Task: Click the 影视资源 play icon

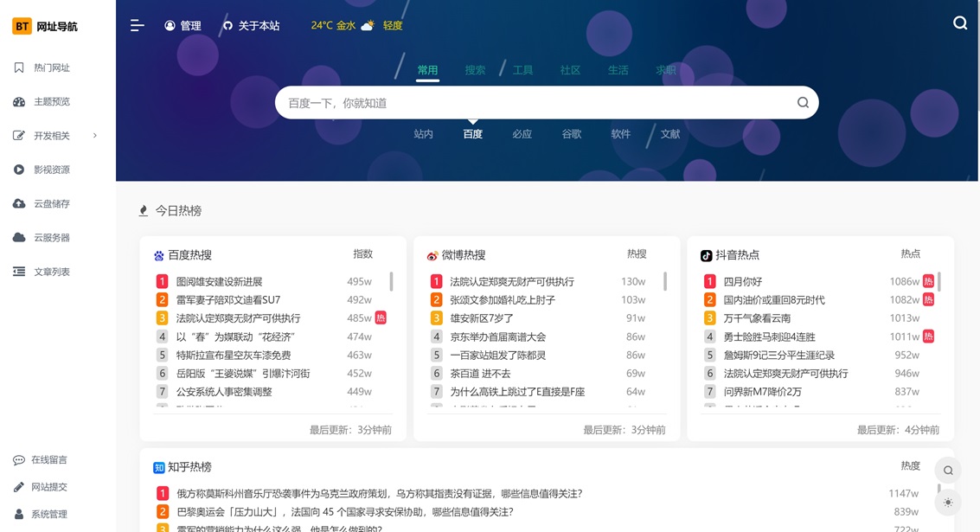Action: tap(19, 170)
